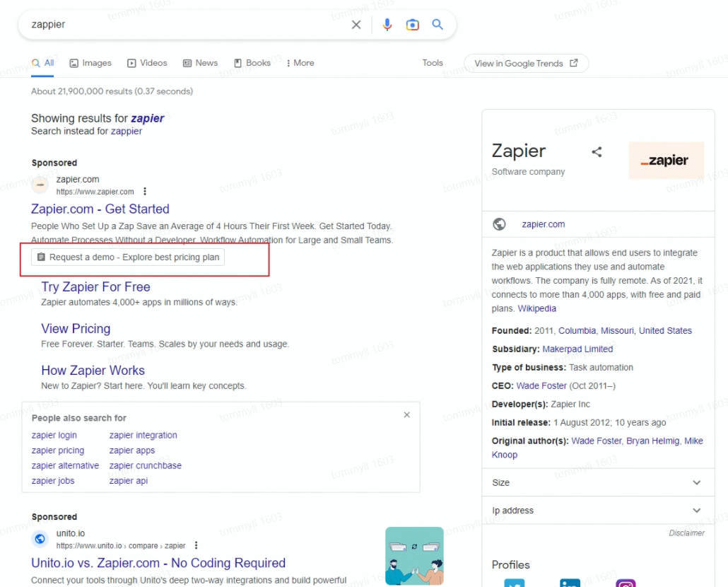Open the Tools options

point(433,63)
